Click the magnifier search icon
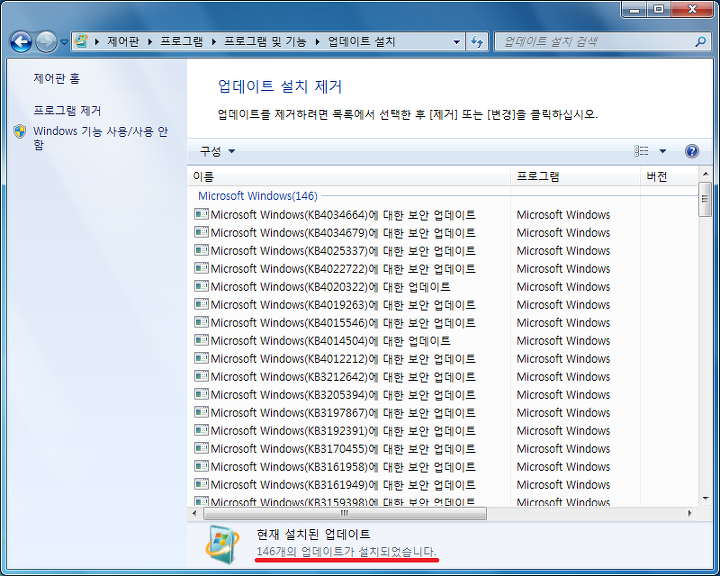Image resolution: width=720 pixels, height=576 pixels. click(x=700, y=42)
